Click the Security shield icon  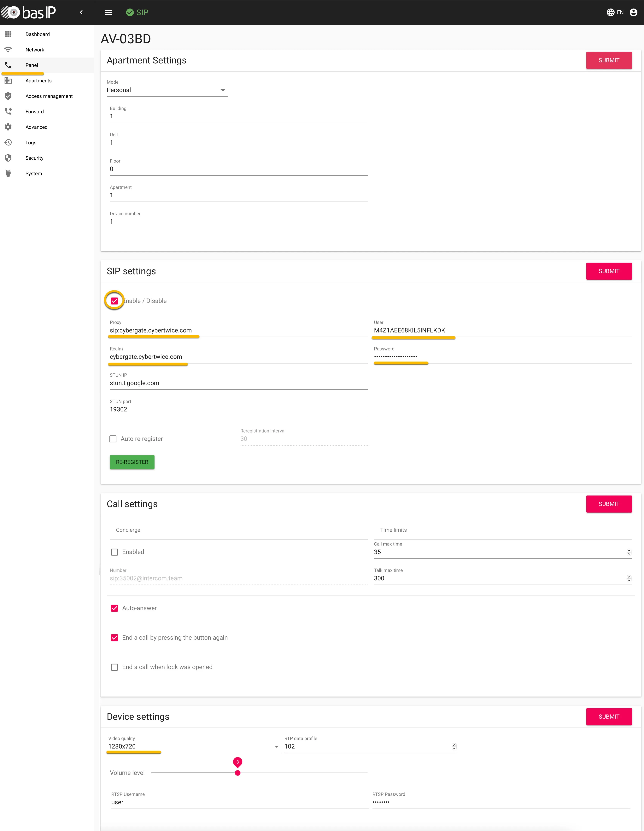tap(8, 158)
